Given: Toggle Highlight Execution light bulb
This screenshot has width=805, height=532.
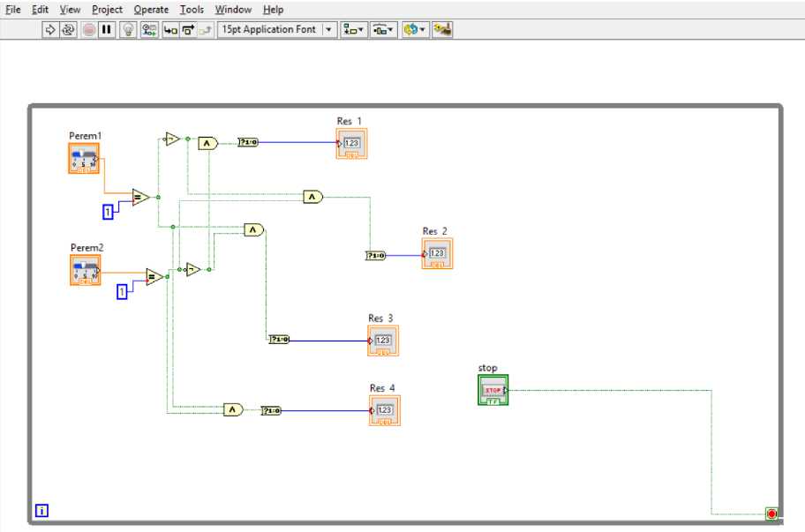Looking at the screenshot, I should pyautogui.click(x=128, y=29).
